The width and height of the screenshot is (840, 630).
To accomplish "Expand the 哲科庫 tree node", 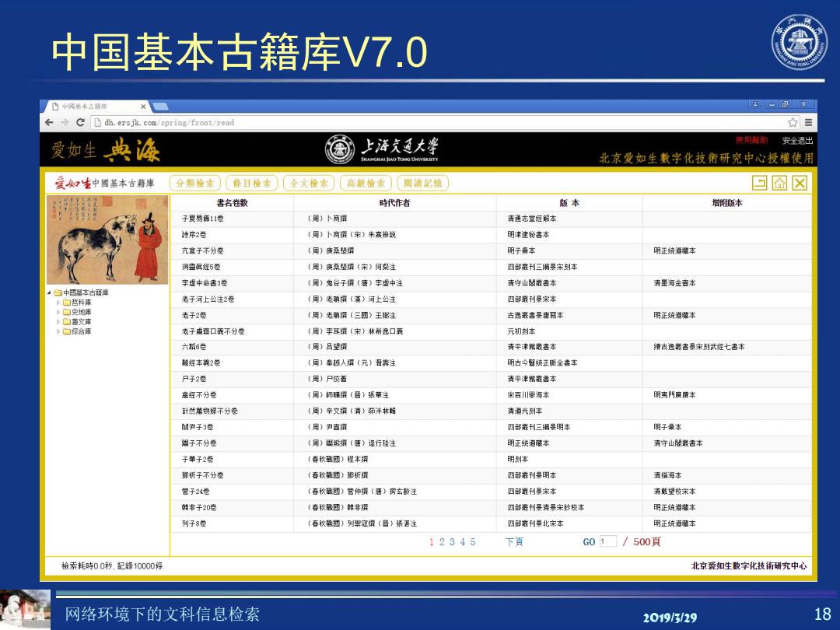I will pos(58,303).
